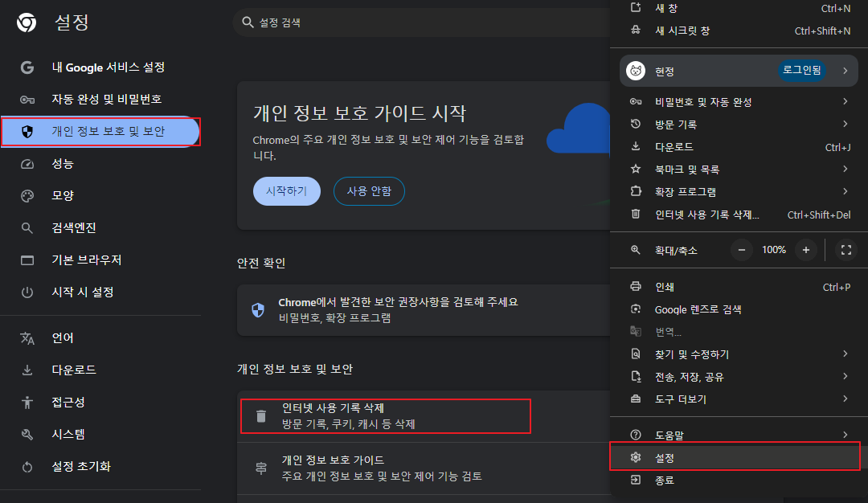Open the 확장 프로그램 menu entry icon
Viewport: 868px width, 503px height.
pyautogui.click(x=634, y=191)
